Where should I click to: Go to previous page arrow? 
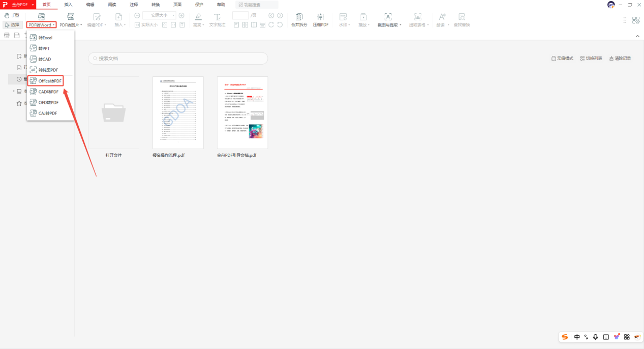coord(271,16)
